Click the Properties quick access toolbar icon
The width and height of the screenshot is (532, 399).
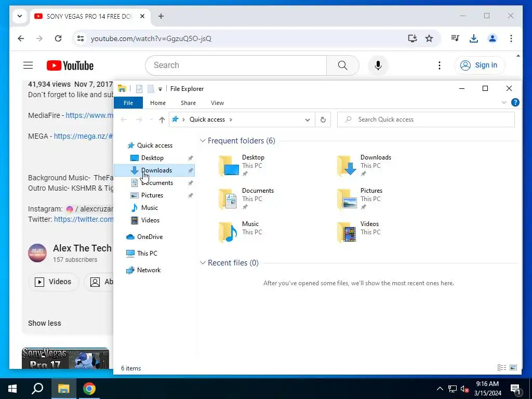tap(139, 89)
